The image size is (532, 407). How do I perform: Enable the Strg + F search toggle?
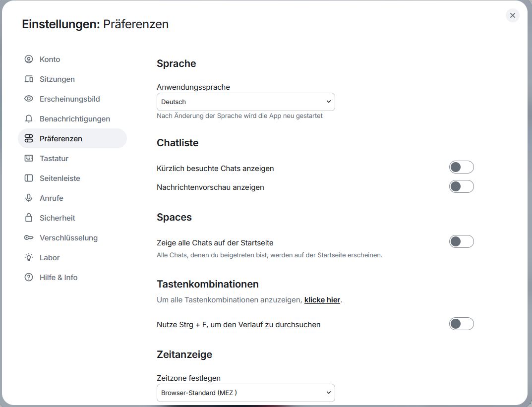click(461, 324)
